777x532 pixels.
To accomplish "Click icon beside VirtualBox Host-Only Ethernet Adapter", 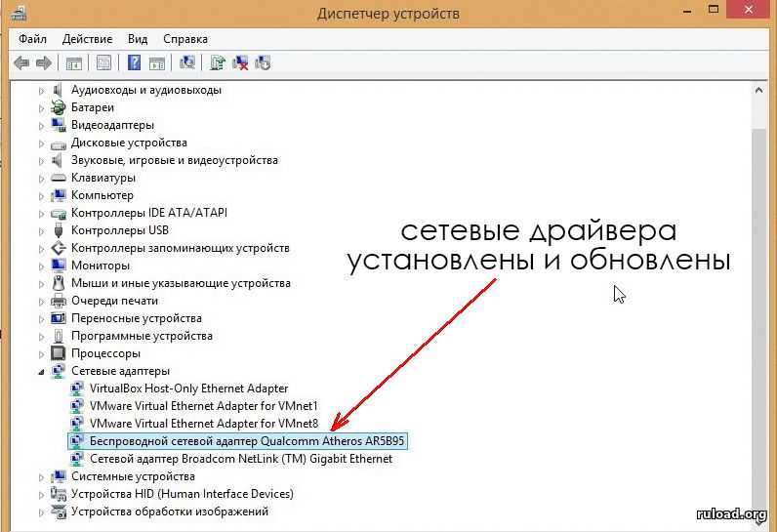I will coord(77,389).
